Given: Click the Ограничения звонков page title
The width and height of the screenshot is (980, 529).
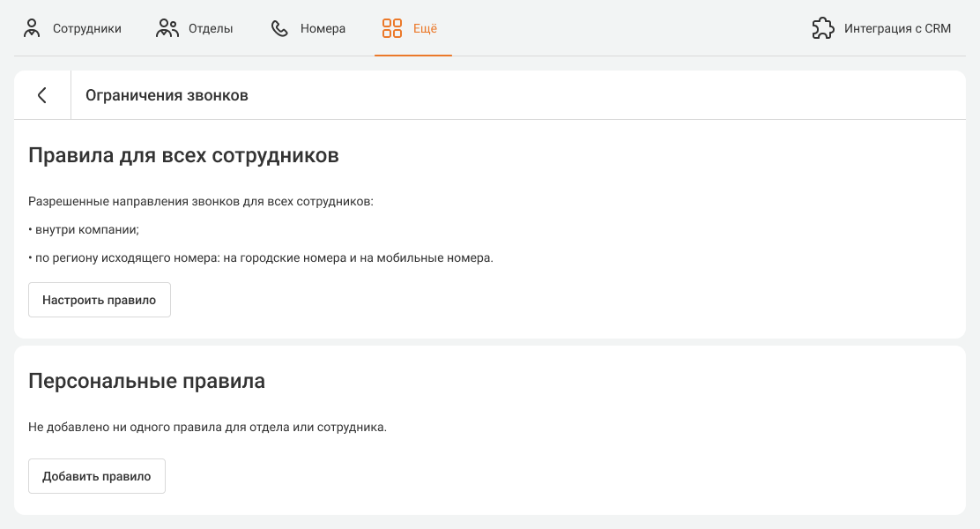Looking at the screenshot, I should [167, 95].
